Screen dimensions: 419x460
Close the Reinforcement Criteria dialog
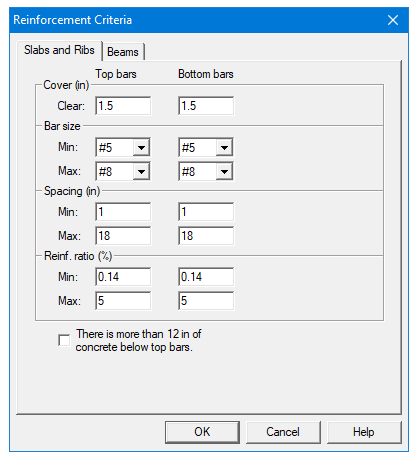click(393, 20)
